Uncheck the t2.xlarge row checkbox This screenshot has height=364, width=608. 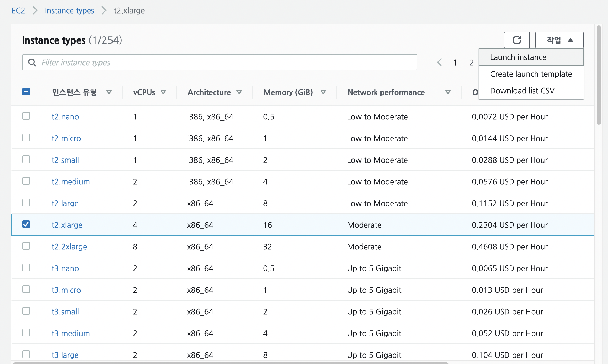26,225
